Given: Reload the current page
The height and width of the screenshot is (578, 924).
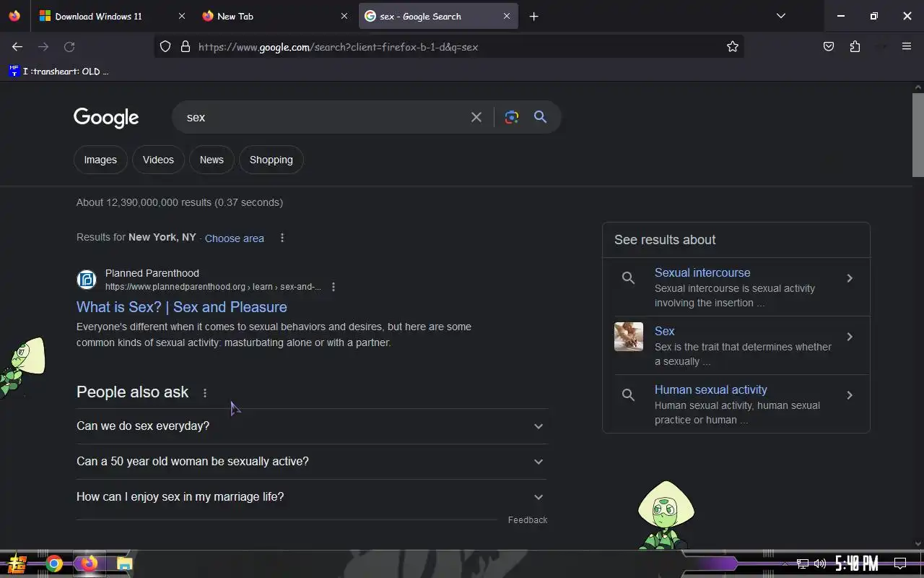Looking at the screenshot, I should (x=69, y=47).
